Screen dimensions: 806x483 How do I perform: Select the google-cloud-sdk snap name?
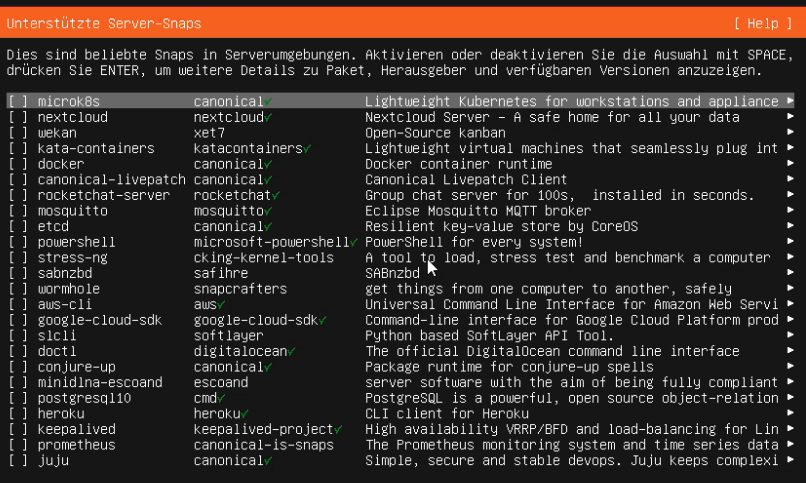pos(100,320)
